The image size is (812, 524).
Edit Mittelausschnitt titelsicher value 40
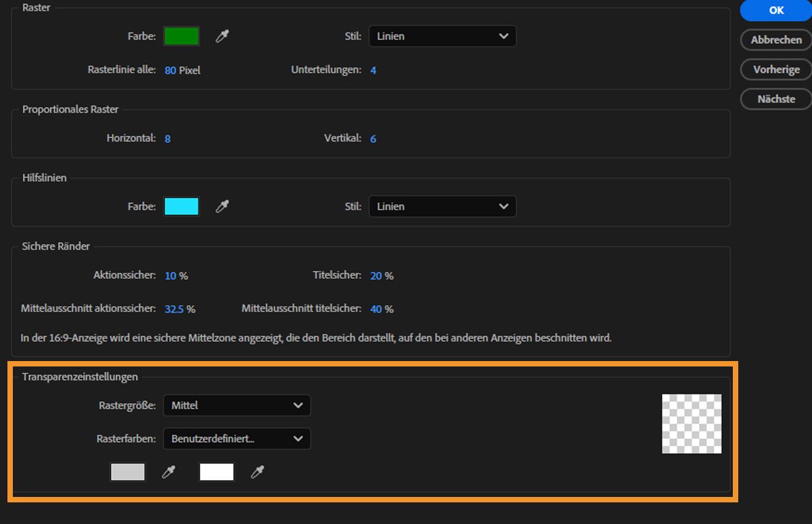point(376,309)
